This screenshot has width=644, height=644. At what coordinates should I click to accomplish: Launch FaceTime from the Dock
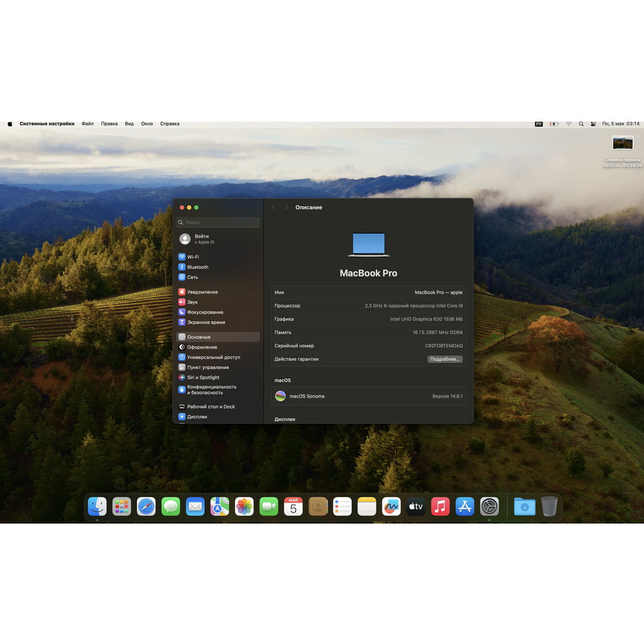click(269, 506)
